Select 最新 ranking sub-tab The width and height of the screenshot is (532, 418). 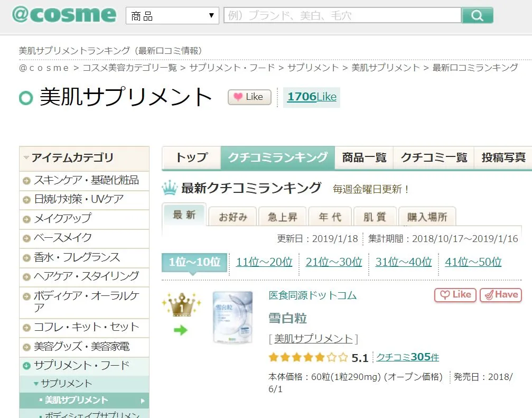tap(184, 215)
